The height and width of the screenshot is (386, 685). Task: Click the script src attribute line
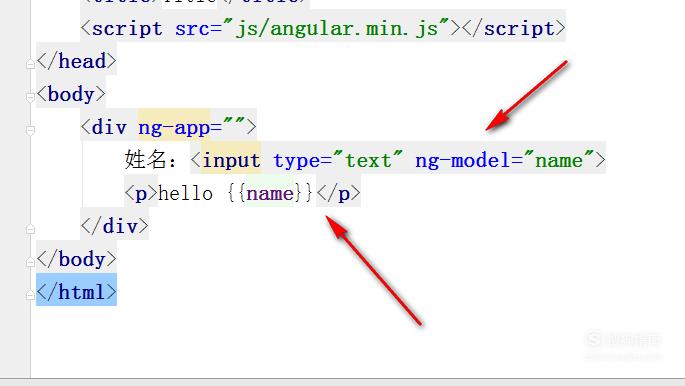(323, 28)
